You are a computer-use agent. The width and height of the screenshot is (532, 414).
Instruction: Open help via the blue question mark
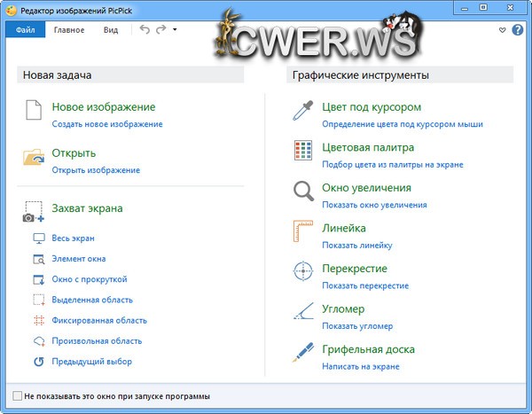pos(518,30)
